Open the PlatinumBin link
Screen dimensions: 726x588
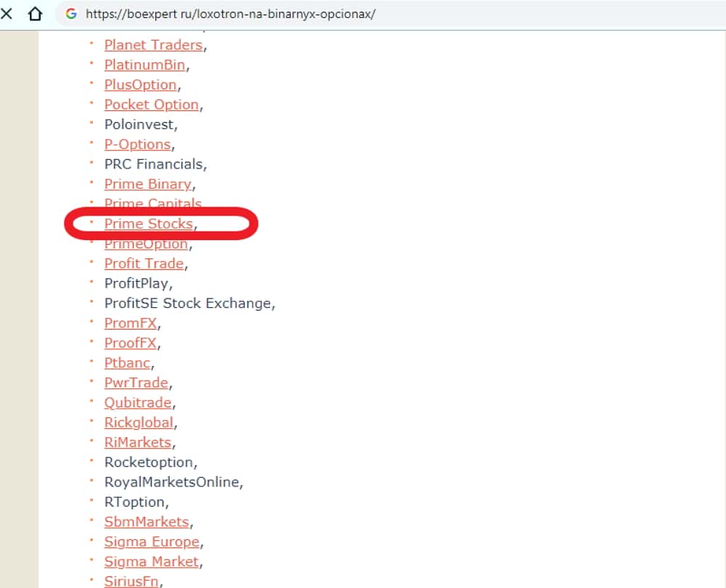pos(145,65)
